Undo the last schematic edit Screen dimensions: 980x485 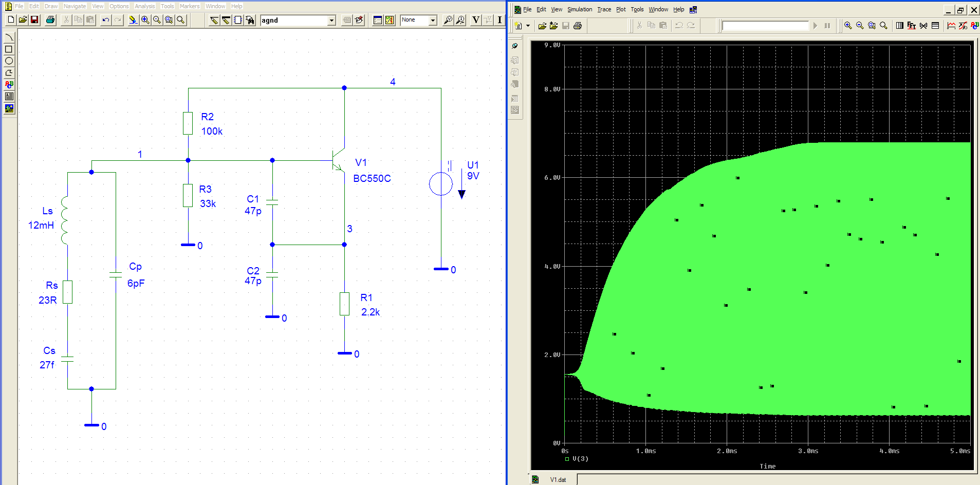[106, 20]
